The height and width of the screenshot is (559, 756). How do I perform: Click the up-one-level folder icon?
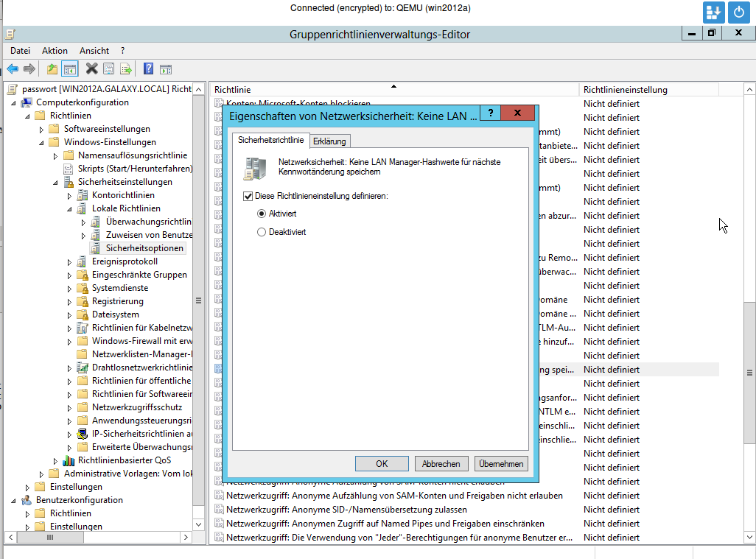point(52,69)
